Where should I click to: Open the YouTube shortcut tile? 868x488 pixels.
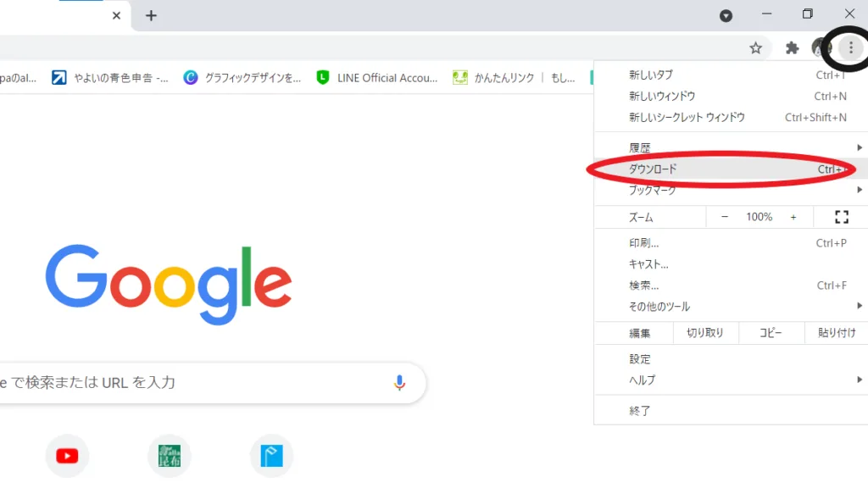pos(67,456)
